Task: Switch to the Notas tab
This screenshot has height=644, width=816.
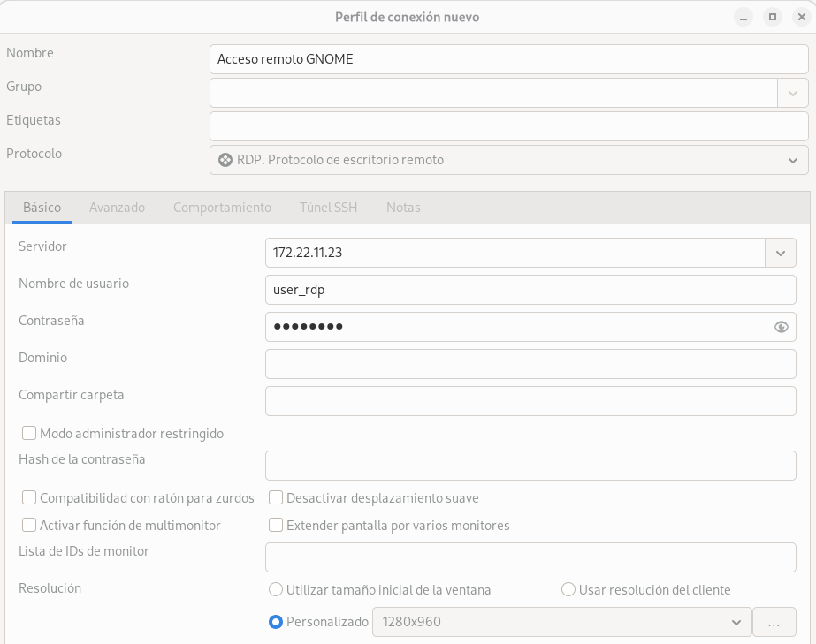Action: [x=403, y=208]
